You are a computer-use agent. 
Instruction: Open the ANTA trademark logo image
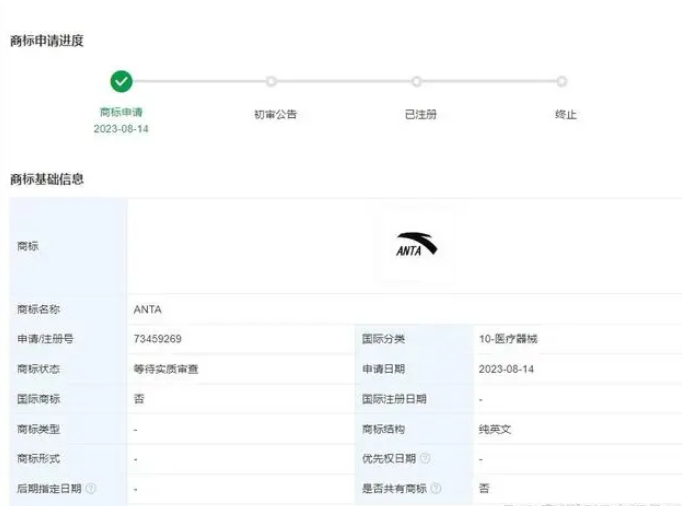point(417,245)
